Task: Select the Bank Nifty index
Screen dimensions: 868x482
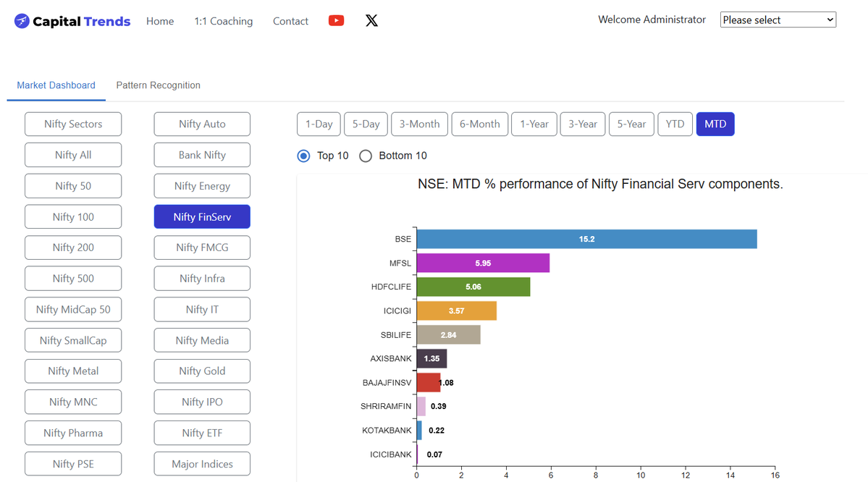Action: (x=202, y=155)
